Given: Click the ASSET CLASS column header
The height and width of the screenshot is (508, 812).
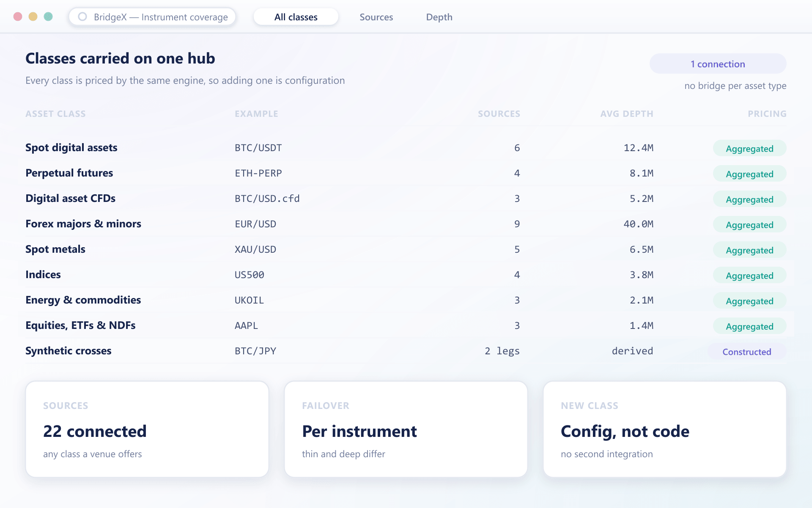Looking at the screenshot, I should click(x=55, y=114).
